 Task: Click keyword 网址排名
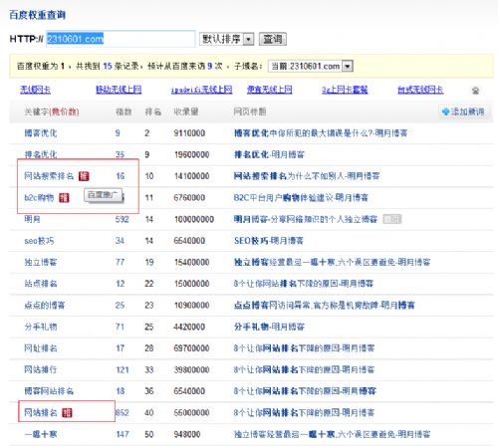41,348
